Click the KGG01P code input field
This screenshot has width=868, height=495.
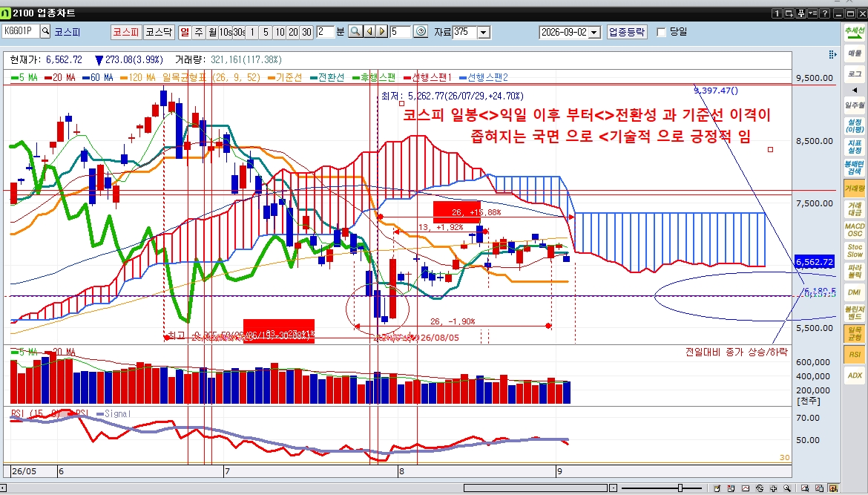point(21,32)
